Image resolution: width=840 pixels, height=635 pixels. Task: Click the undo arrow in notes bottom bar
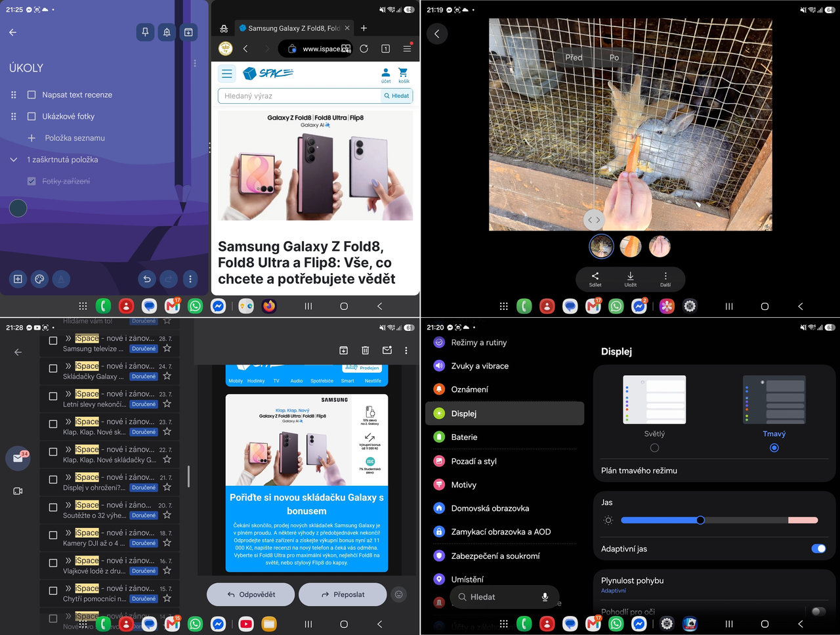pos(147,279)
